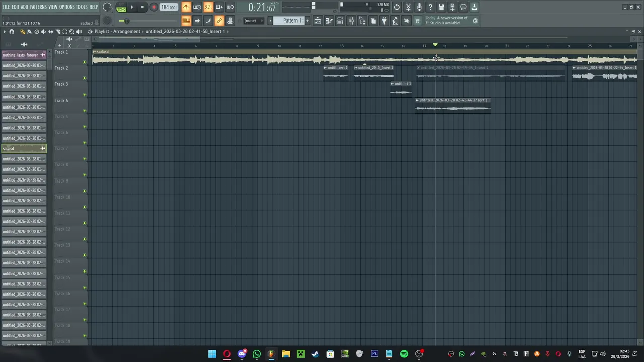Click the main pitch knob
Viewport: 644px width, 362px height.
(x=107, y=21)
